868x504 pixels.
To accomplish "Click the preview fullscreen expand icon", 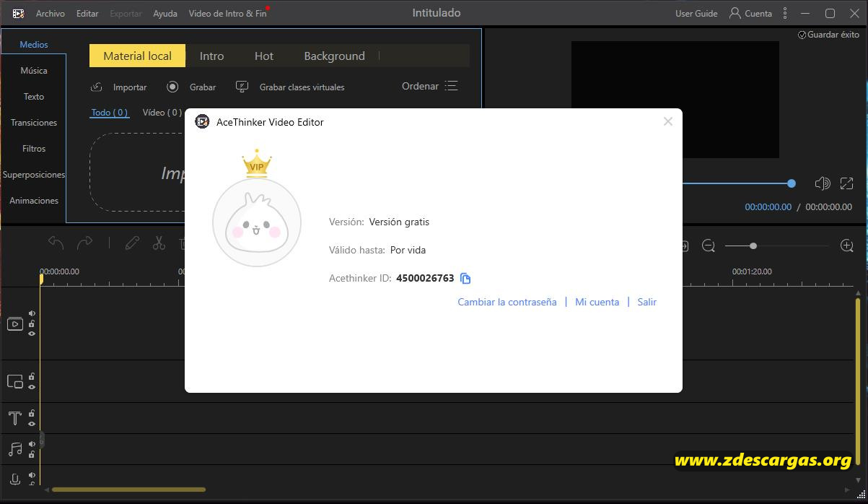I will point(846,183).
